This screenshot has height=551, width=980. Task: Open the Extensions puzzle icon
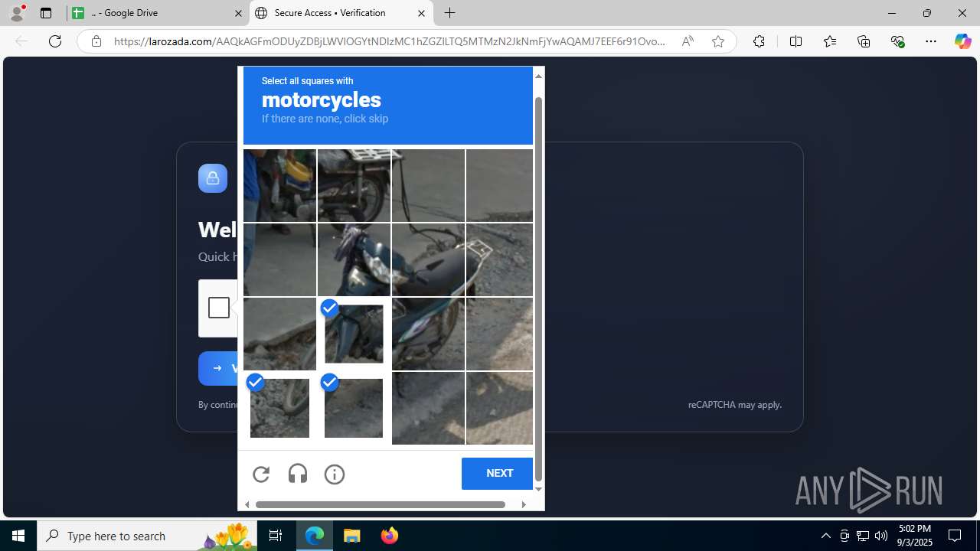pos(759,41)
